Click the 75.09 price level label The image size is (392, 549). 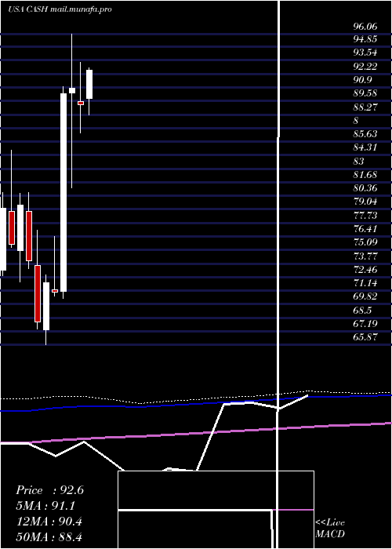(x=365, y=242)
